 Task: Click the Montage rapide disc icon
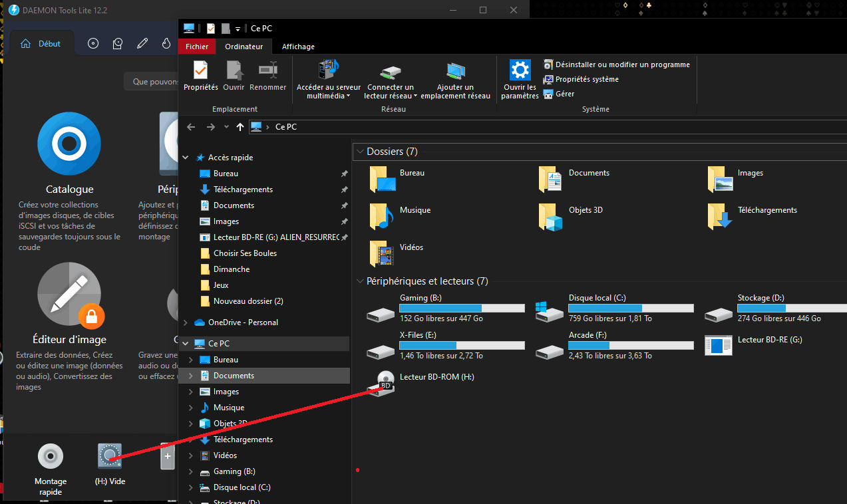51,456
